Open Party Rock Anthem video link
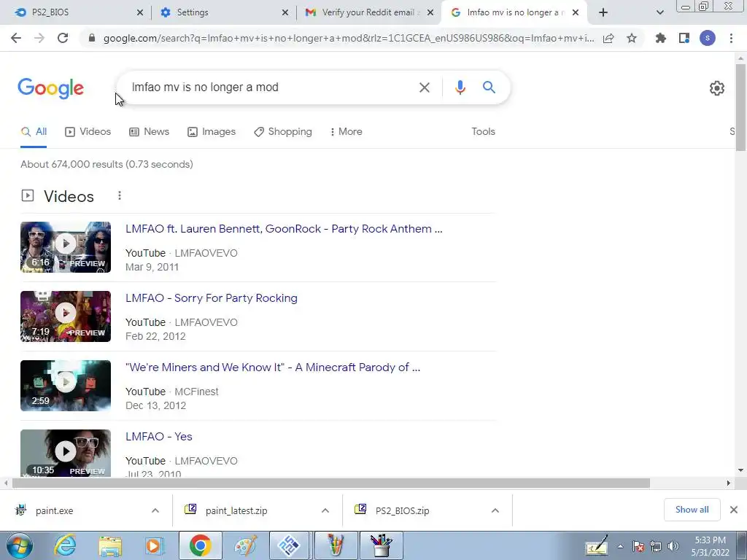Viewport: 747px width, 560px height. 284,229
